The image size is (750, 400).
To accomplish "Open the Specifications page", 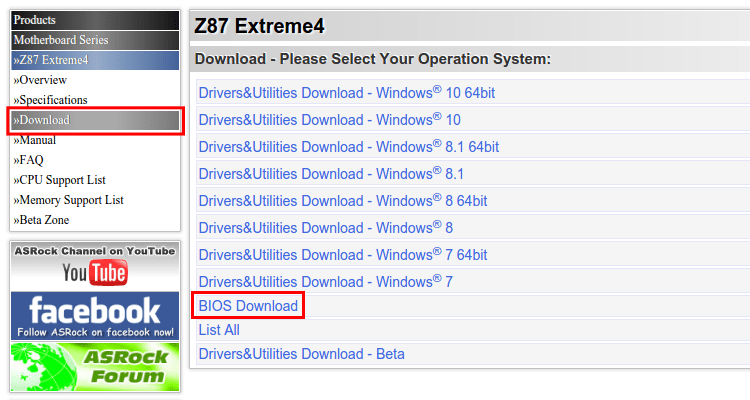I will pyautogui.click(x=50, y=100).
